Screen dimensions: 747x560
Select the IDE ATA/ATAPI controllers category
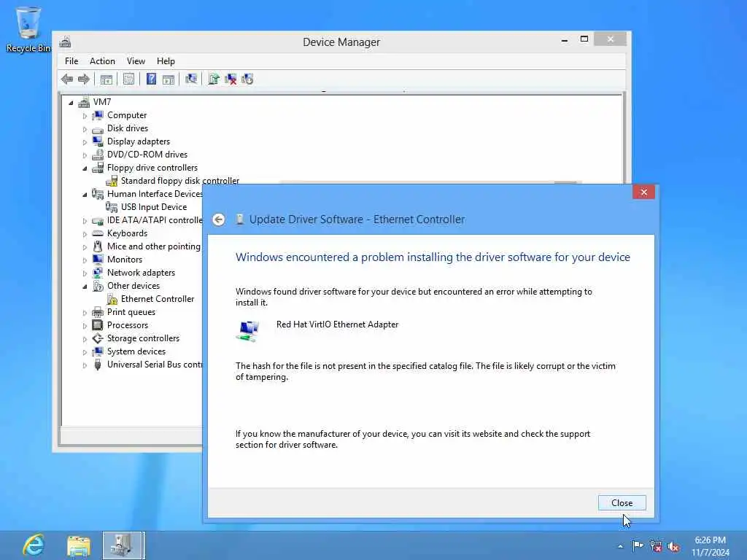[x=155, y=220]
